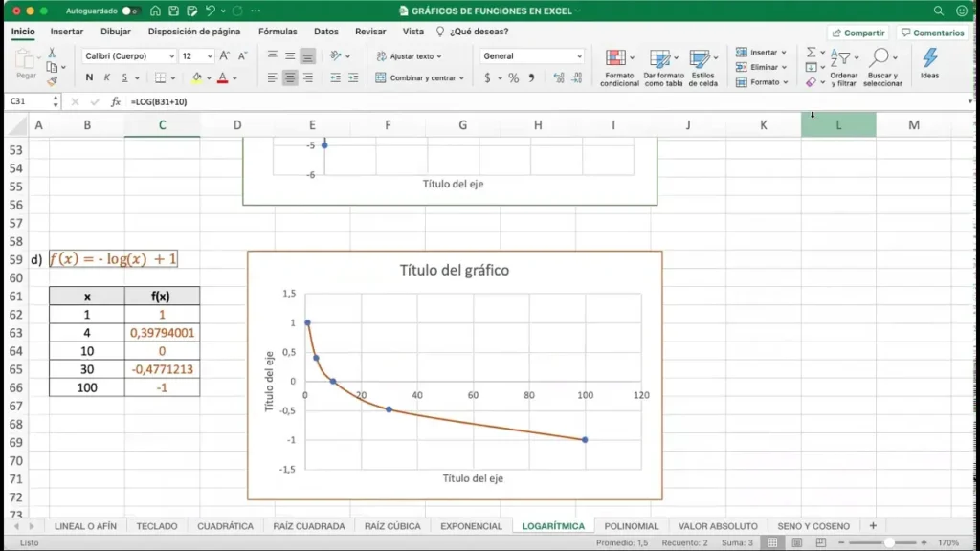Open the Calibri (Cuerpo) font dropdown
The image size is (980, 551).
pos(129,56)
